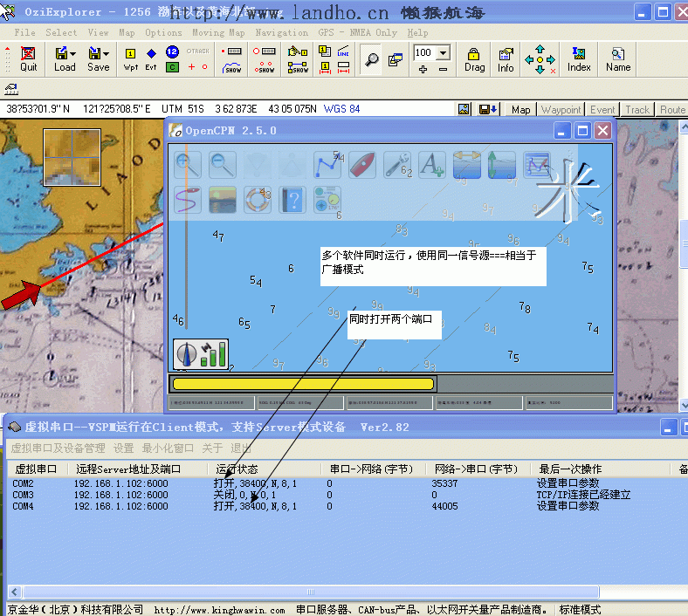The image size is (688, 616).
Task: Click OpenCPN create route icon
Action: pyautogui.click(x=327, y=165)
